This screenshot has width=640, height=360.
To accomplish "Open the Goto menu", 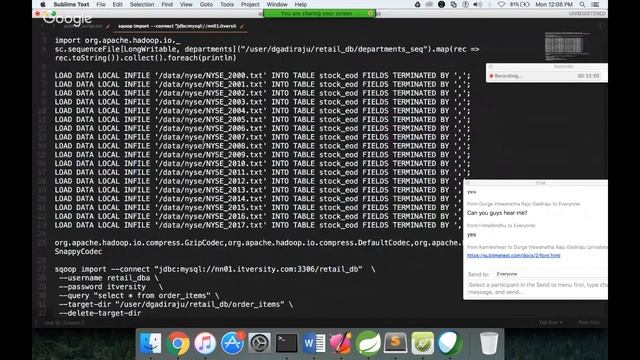I will (x=206, y=4).
